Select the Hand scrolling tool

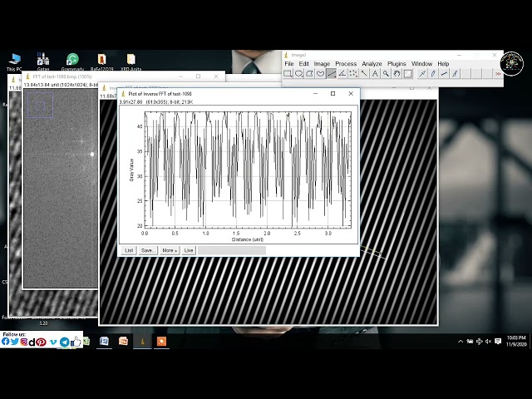click(x=397, y=74)
